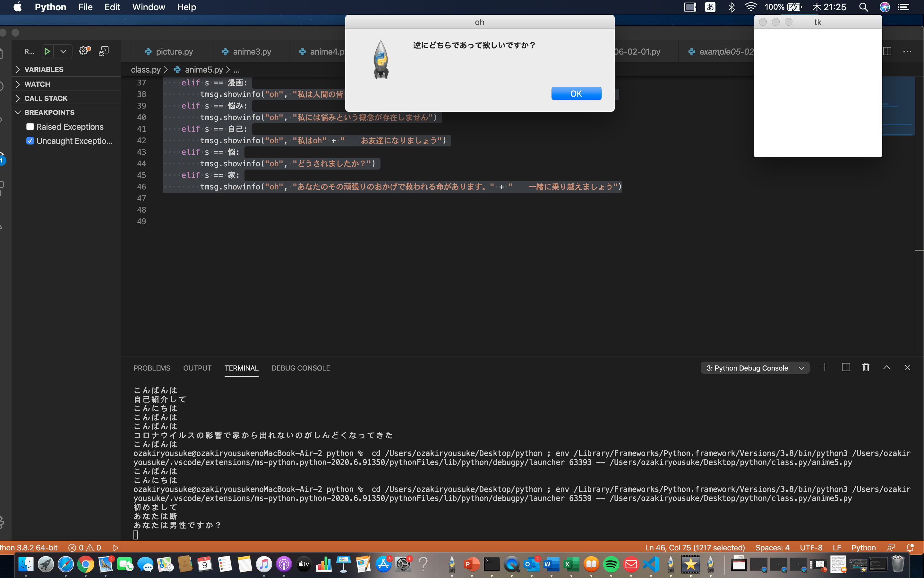Viewport: 924px width, 578px height.
Task: Show errors and warnings count in status bar
Action: point(85,547)
